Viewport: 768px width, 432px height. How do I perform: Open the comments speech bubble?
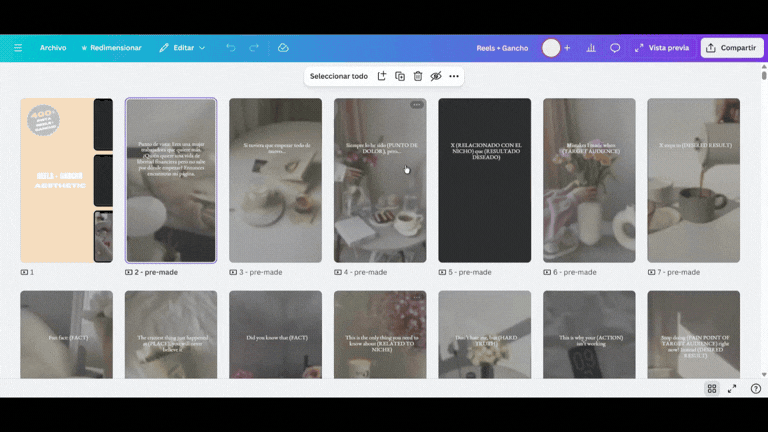[x=615, y=48]
